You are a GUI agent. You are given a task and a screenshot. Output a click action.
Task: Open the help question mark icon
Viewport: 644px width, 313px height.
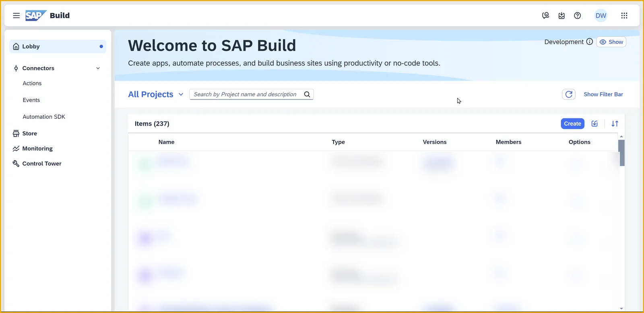[578, 16]
